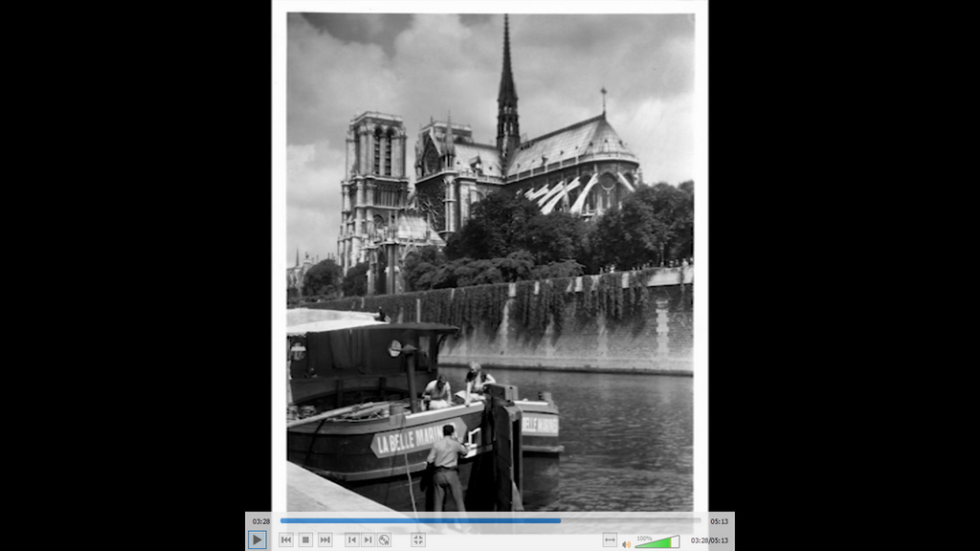Toggle the horizontal double-arrow stretch icon
980x551 pixels.
[610, 540]
